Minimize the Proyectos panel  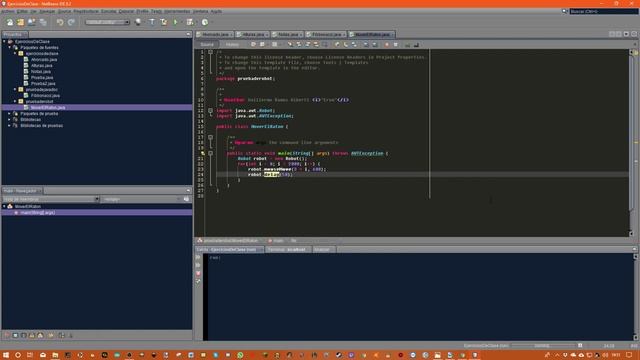[x=188, y=34]
